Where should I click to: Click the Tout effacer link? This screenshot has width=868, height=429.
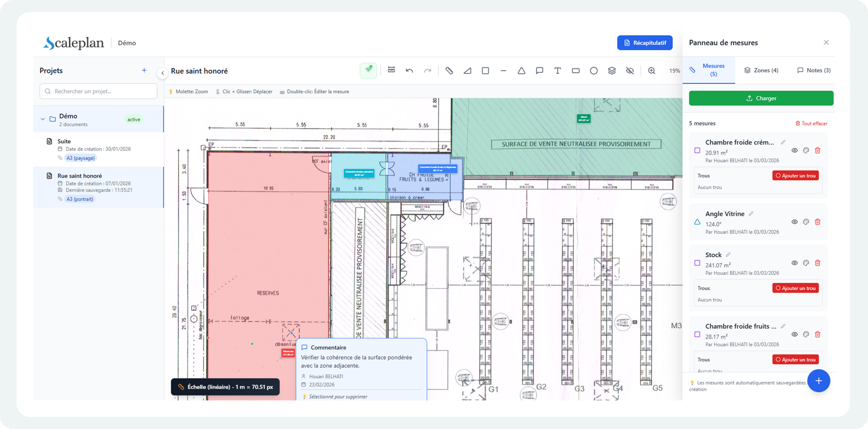[x=811, y=123]
